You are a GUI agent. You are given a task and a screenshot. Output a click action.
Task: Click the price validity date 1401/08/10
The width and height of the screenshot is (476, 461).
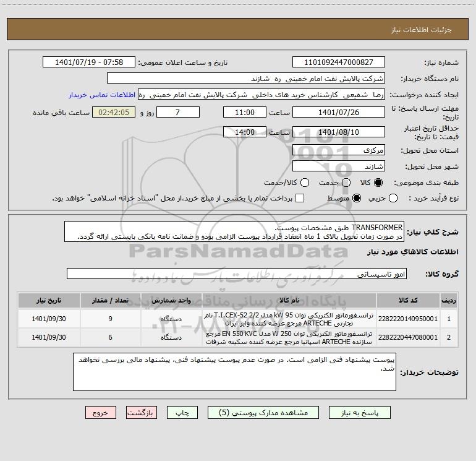[x=339, y=132]
